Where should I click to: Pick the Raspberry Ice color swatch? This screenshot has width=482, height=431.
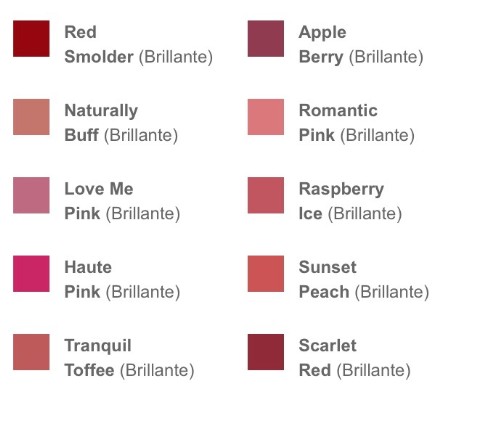266,195
